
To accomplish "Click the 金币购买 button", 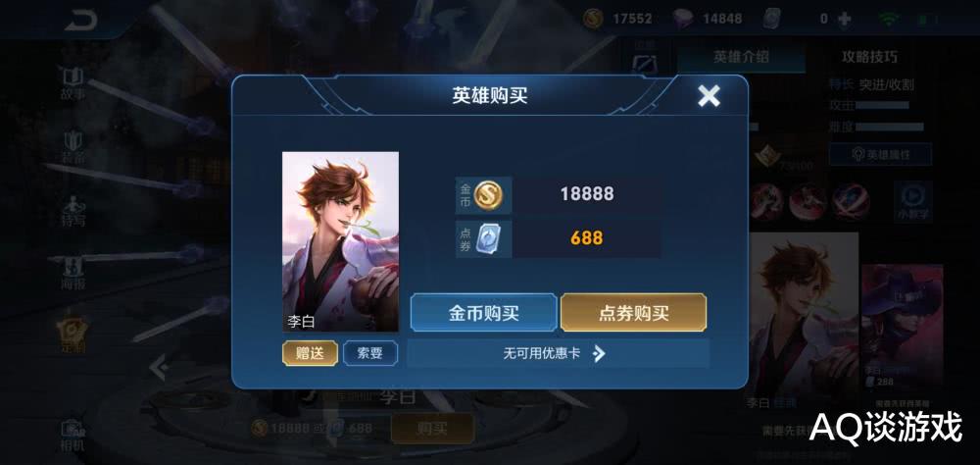I will 483,313.
